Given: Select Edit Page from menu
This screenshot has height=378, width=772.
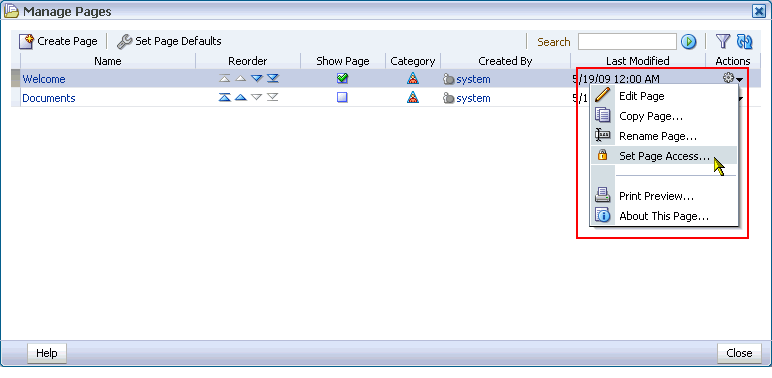Looking at the screenshot, I should pos(664,96).
